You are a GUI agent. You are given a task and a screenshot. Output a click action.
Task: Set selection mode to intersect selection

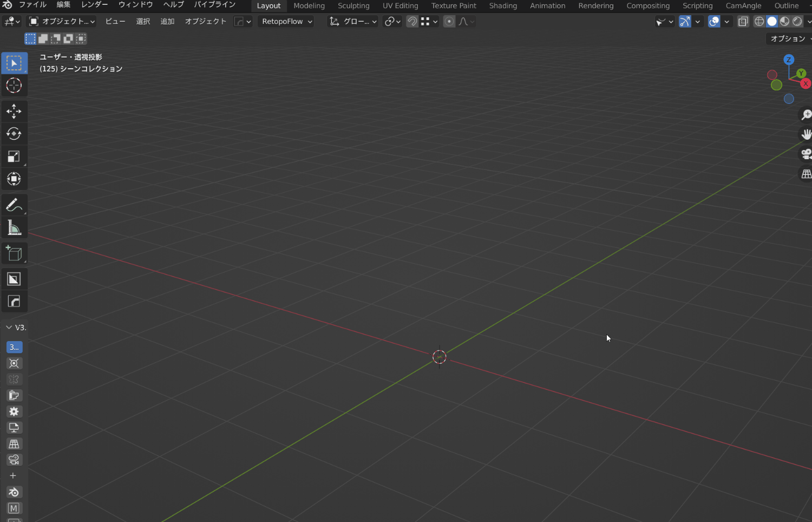click(81, 38)
